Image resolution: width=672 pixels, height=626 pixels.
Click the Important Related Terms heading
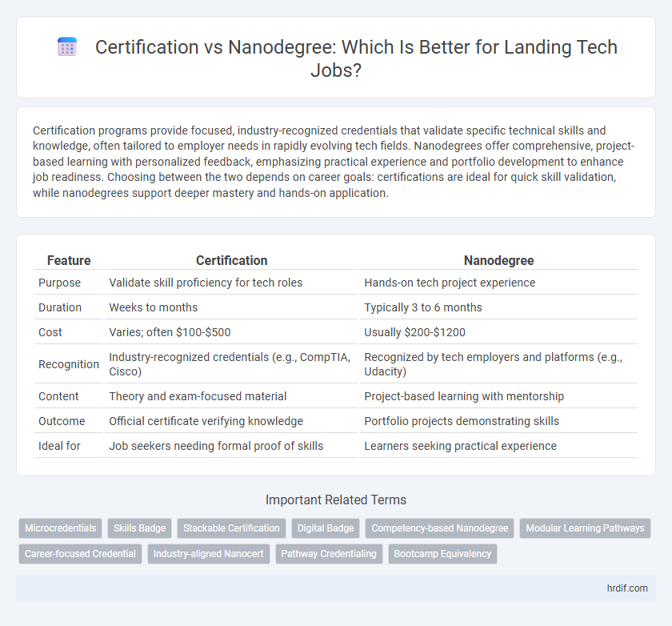(336, 500)
